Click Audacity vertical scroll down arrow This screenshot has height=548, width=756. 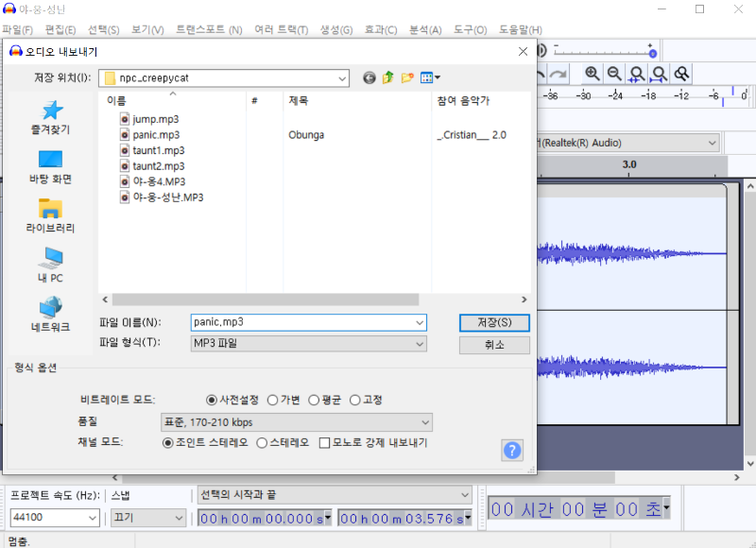point(749,464)
